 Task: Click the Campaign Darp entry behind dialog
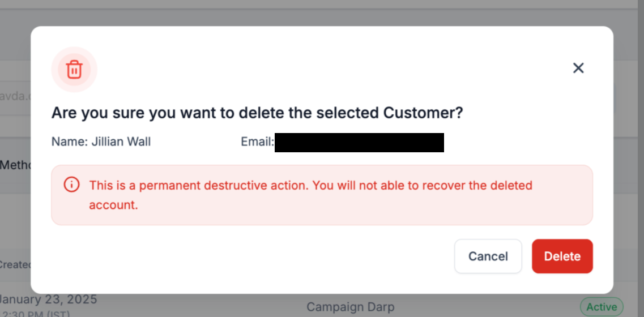click(x=351, y=307)
